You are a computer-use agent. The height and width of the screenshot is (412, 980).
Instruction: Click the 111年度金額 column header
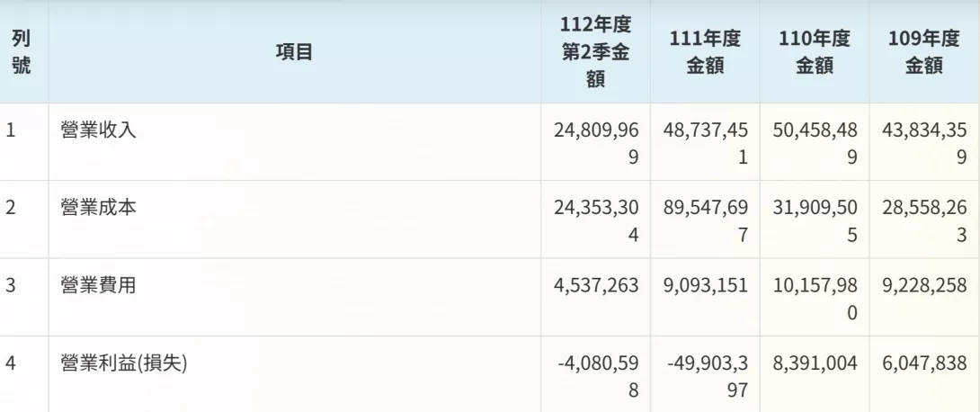(x=705, y=52)
